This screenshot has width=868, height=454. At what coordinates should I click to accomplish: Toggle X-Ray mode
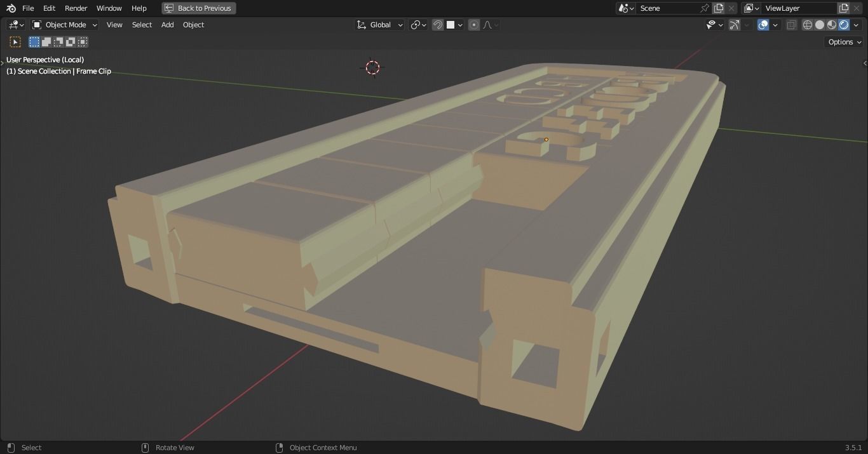point(791,25)
